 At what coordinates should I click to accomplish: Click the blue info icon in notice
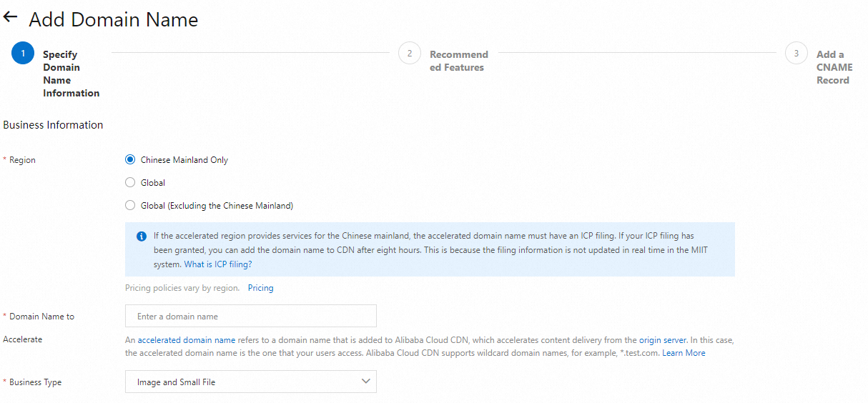coord(142,236)
